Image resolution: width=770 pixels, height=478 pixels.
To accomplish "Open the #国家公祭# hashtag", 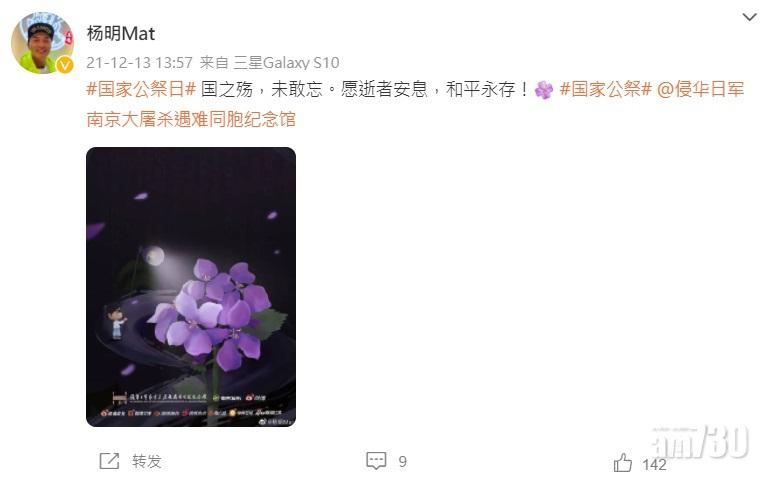I will (605, 89).
